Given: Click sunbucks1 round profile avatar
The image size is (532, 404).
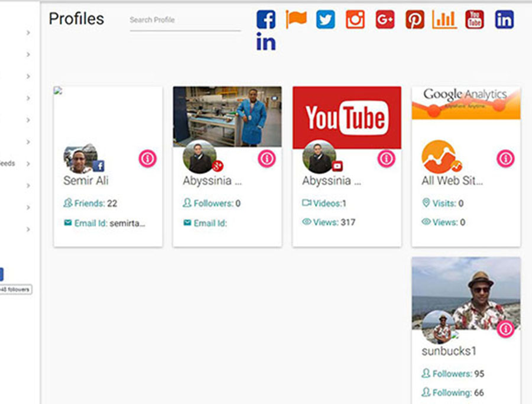Looking at the screenshot, I should 439,327.
